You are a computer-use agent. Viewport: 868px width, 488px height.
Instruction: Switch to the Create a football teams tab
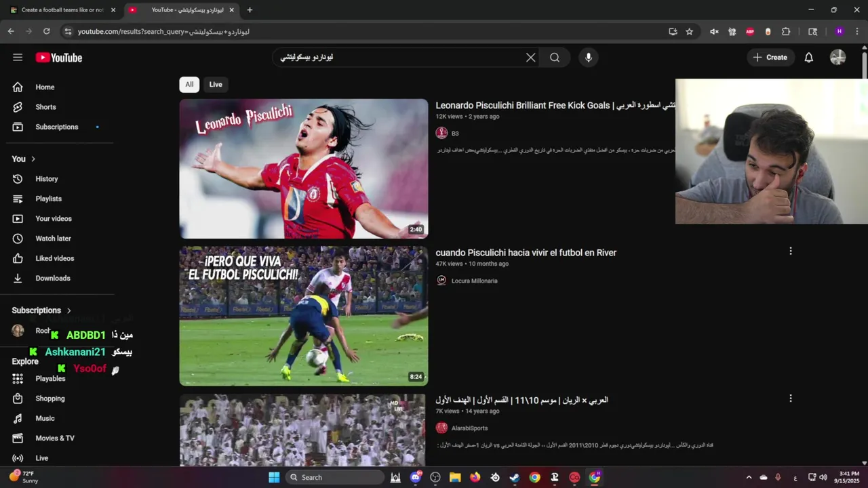click(x=62, y=10)
